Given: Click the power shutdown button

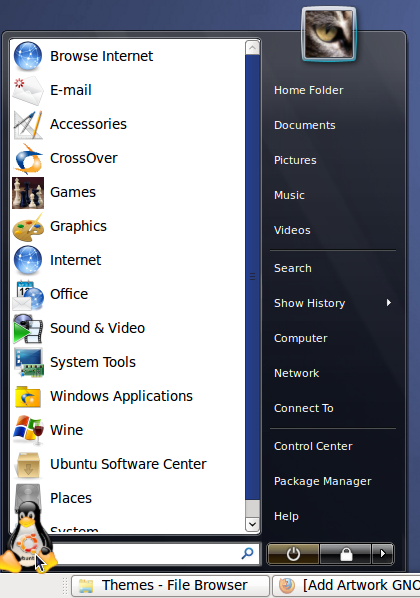Looking at the screenshot, I should point(293,553).
